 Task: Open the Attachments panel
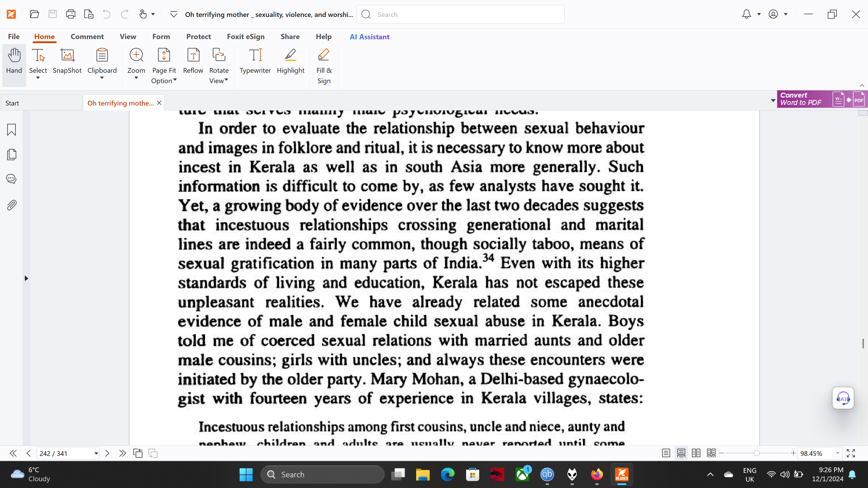pyautogui.click(x=12, y=205)
